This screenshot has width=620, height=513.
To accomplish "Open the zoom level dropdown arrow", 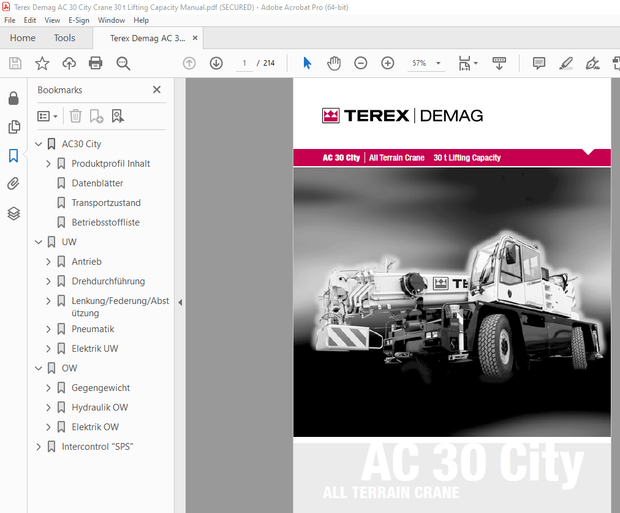I will pos(438,63).
